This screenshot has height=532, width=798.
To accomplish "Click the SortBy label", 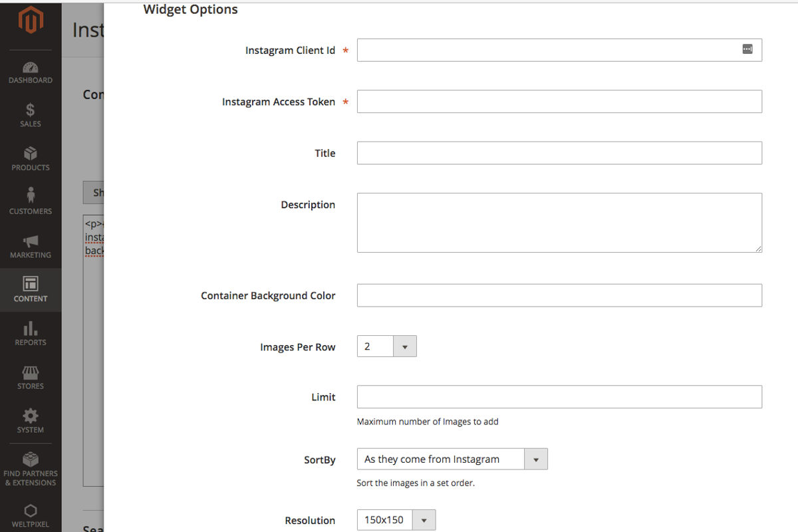I will click(320, 460).
